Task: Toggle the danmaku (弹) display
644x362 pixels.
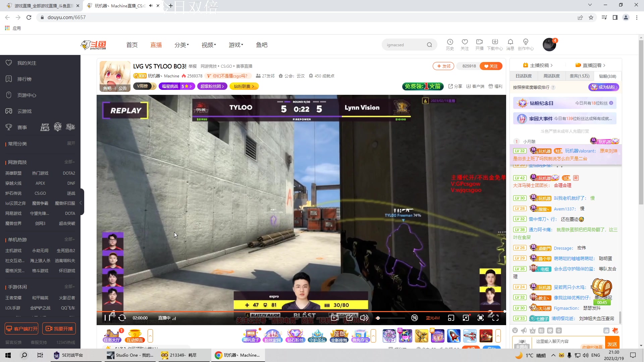Action: [415, 318]
